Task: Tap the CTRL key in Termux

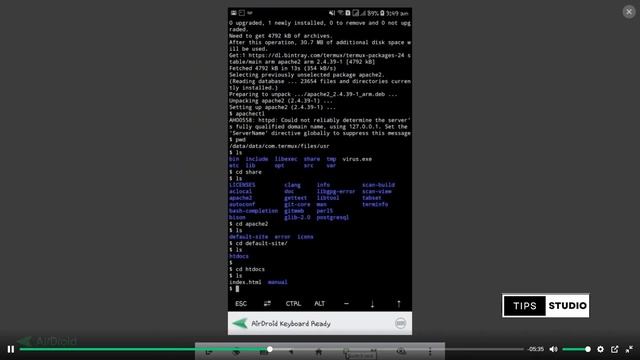Action: pyautogui.click(x=293, y=304)
